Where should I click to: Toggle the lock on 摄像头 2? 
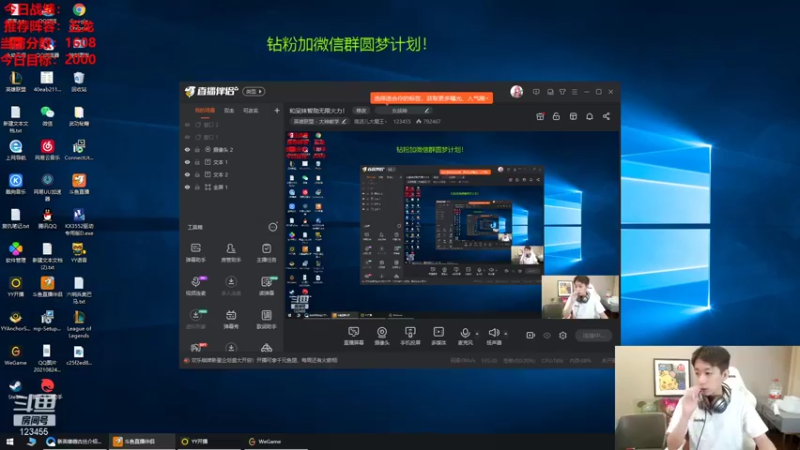(197, 149)
